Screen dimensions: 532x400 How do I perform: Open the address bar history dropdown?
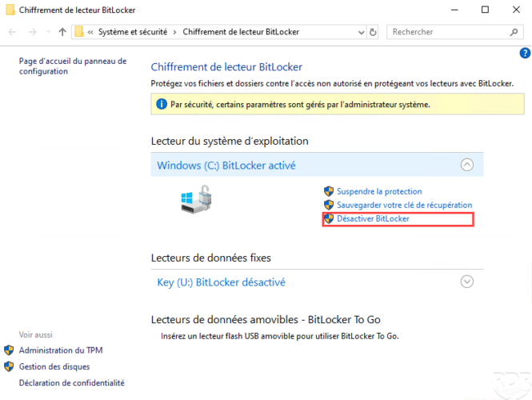point(361,32)
